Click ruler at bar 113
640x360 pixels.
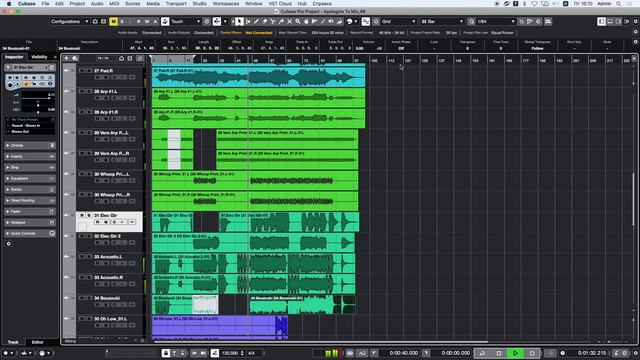point(391,60)
